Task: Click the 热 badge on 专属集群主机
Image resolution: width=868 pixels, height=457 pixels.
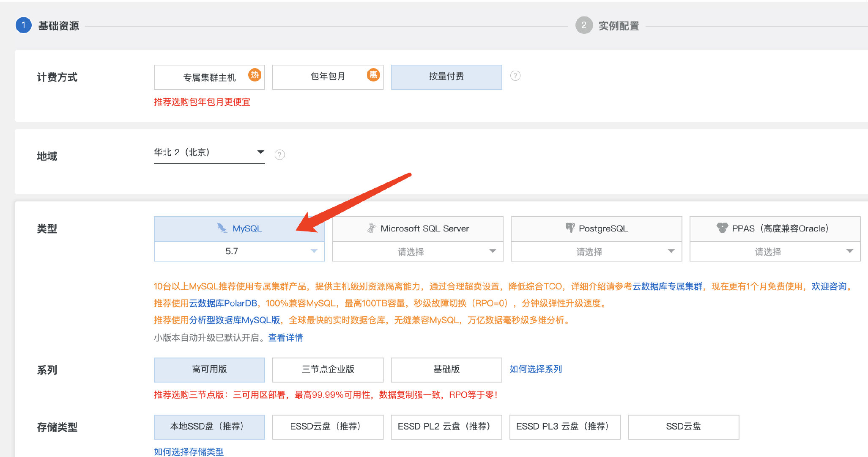Action: (x=255, y=75)
